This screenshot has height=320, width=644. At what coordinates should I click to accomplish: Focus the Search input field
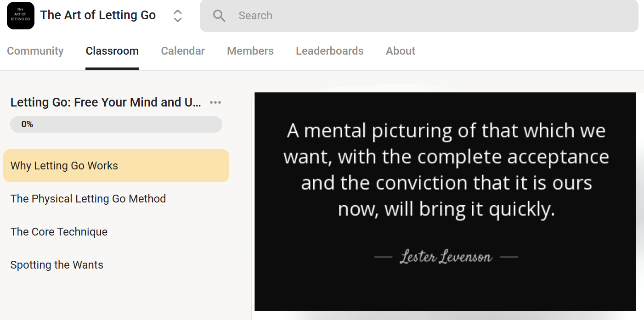pyautogui.click(x=419, y=16)
